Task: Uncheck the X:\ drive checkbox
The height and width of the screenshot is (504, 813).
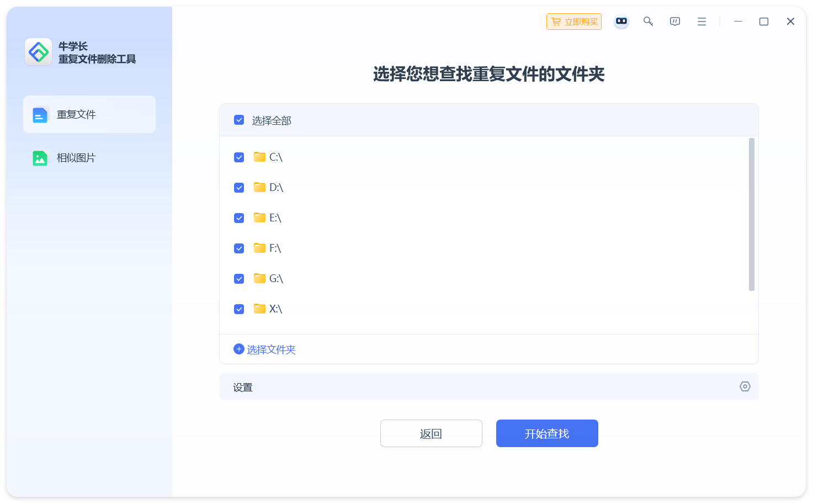Action: (239, 309)
